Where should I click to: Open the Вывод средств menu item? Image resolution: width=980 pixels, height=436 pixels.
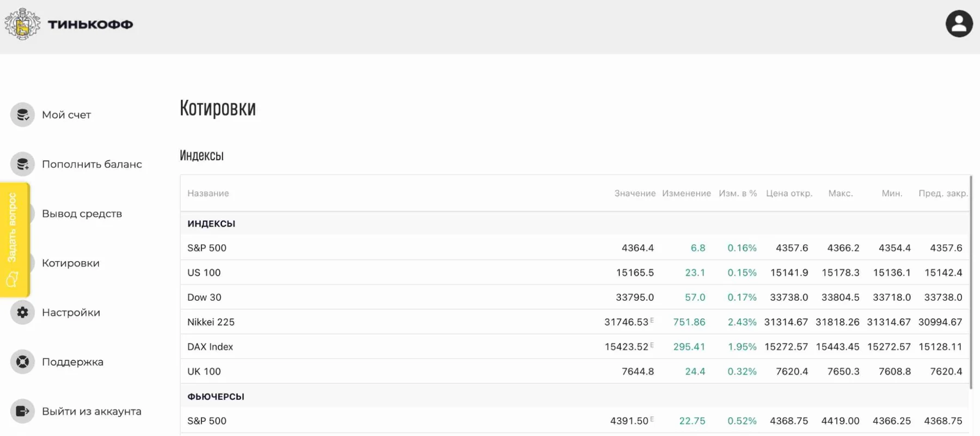point(82,214)
